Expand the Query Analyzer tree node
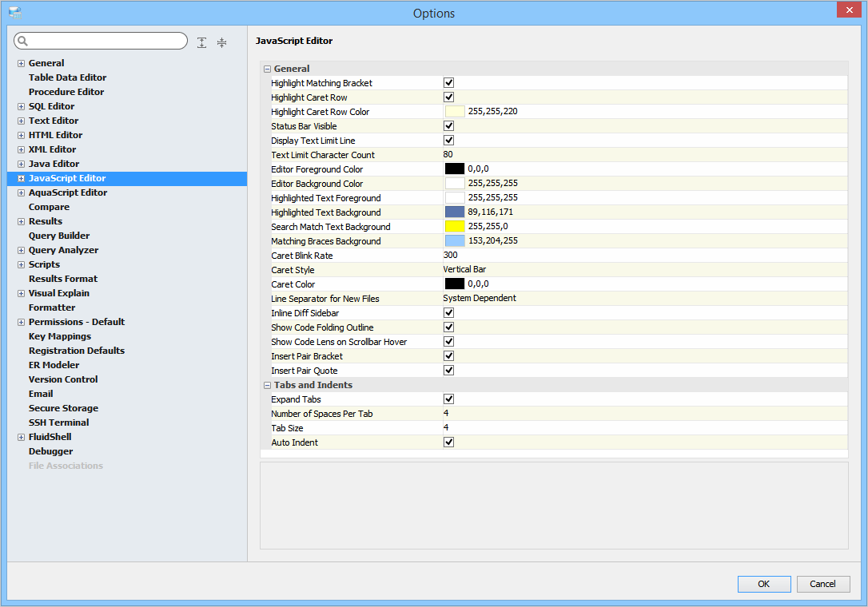 coord(21,250)
